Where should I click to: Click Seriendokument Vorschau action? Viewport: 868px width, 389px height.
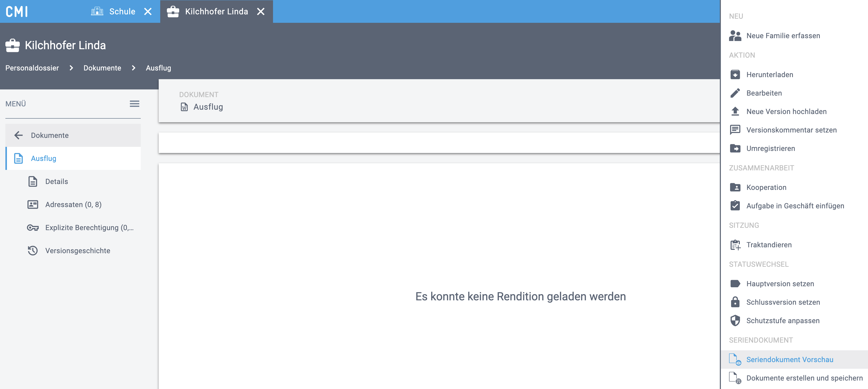790,359
